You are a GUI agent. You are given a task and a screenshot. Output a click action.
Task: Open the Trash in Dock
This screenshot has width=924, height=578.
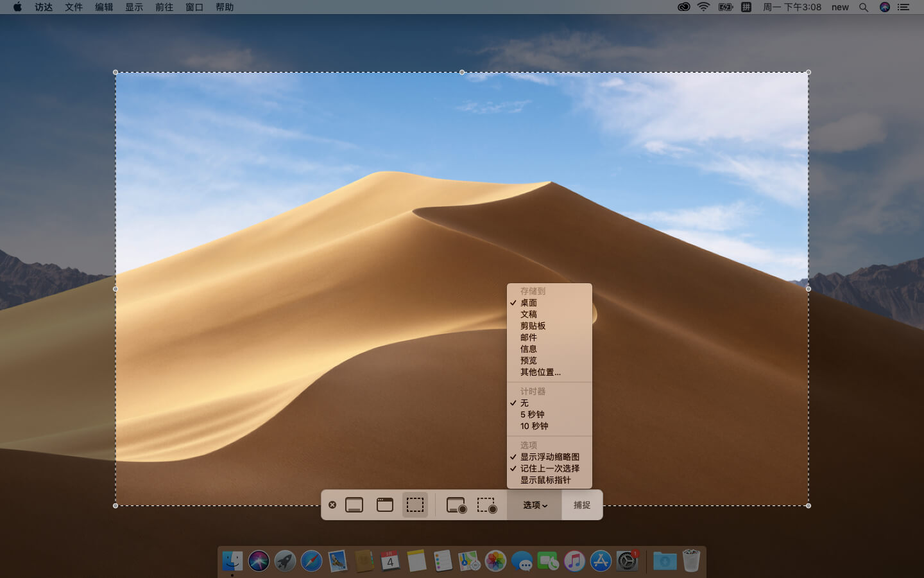tap(691, 561)
